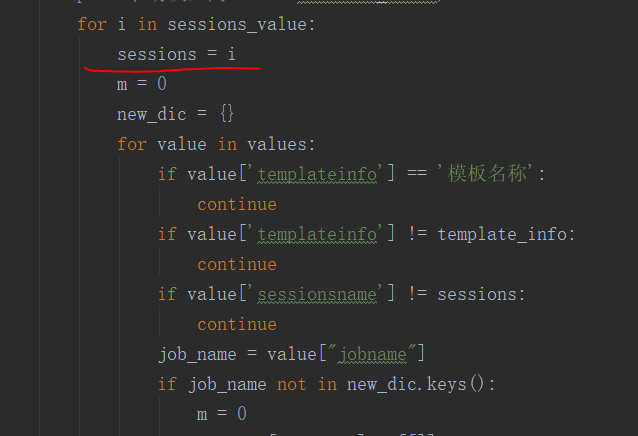Click the last 'm = 0' line
638x436 pixels.
point(222,414)
